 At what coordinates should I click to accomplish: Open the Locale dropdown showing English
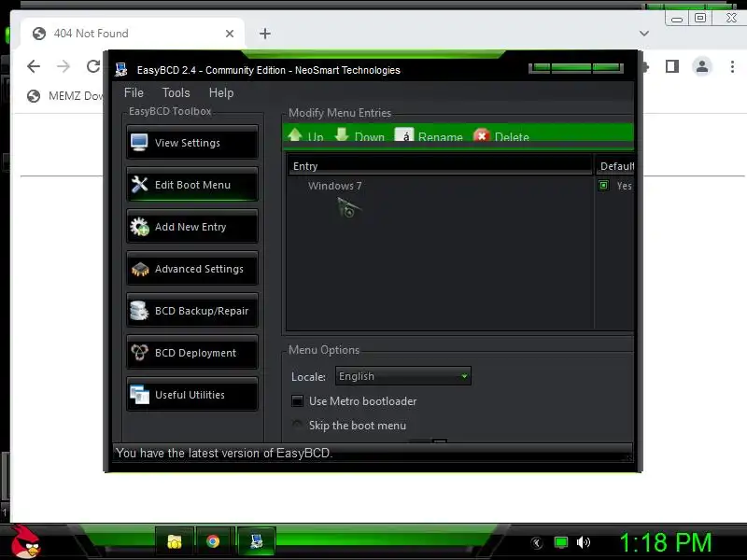pos(403,376)
